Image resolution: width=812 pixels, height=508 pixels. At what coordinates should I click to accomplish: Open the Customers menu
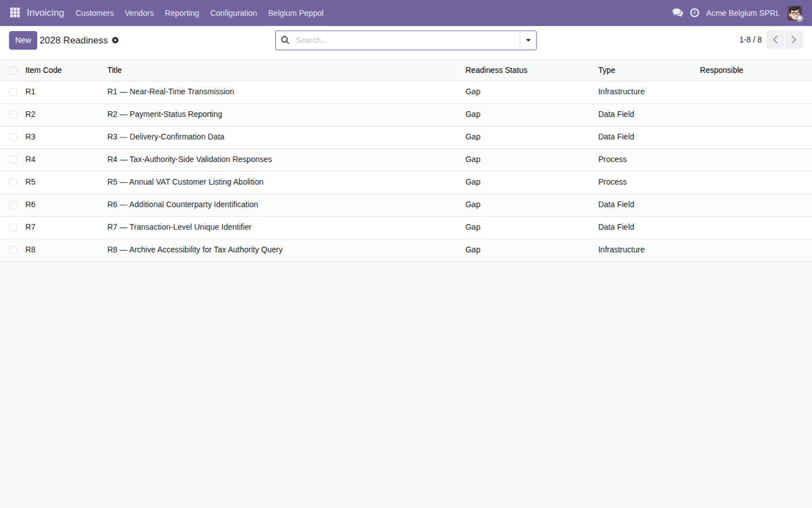pyautogui.click(x=95, y=13)
